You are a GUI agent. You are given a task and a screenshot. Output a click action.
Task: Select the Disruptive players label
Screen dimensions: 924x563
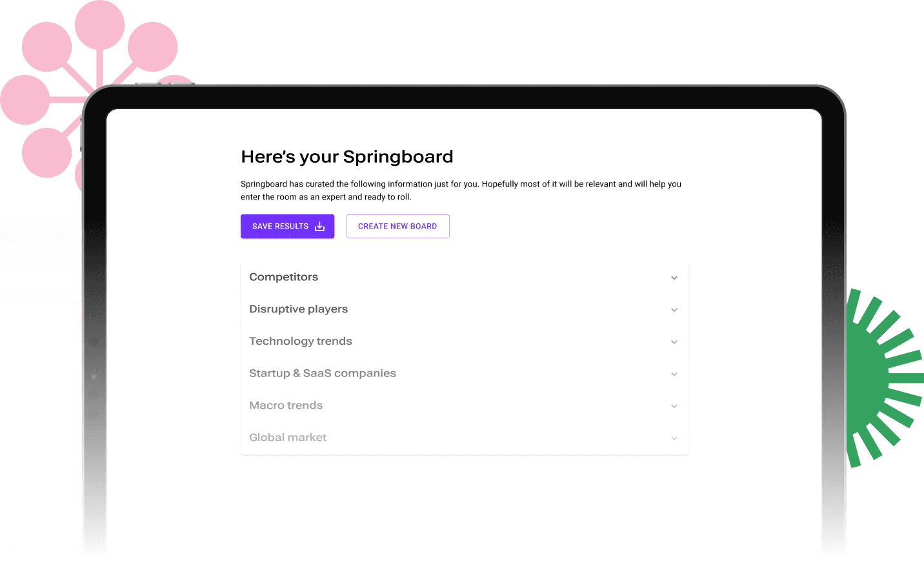(299, 309)
